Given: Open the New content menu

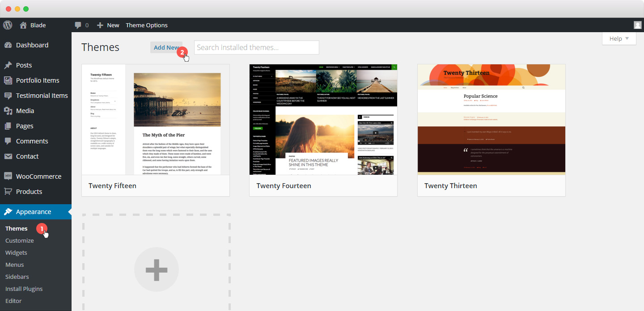Looking at the screenshot, I should click(x=108, y=25).
